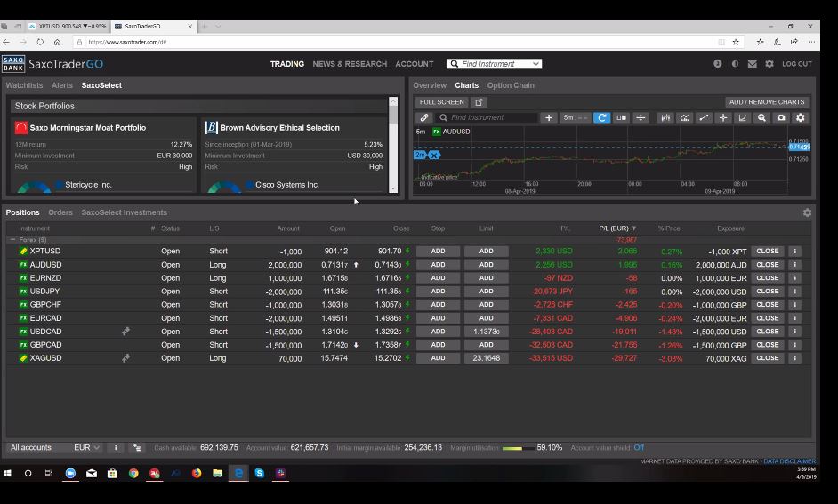The height and width of the screenshot is (504, 838).
Task: Open the All accounts selector
Action: (31, 447)
